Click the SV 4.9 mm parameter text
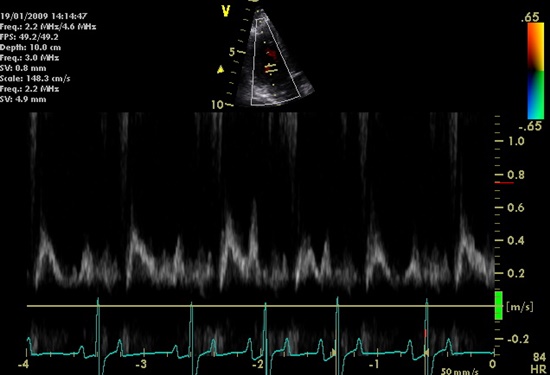 click(23, 99)
